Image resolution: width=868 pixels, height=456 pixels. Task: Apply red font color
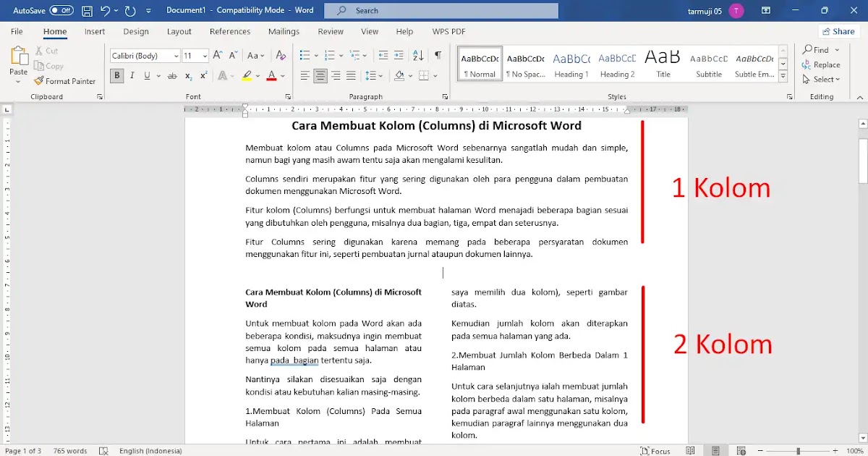[x=271, y=76]
